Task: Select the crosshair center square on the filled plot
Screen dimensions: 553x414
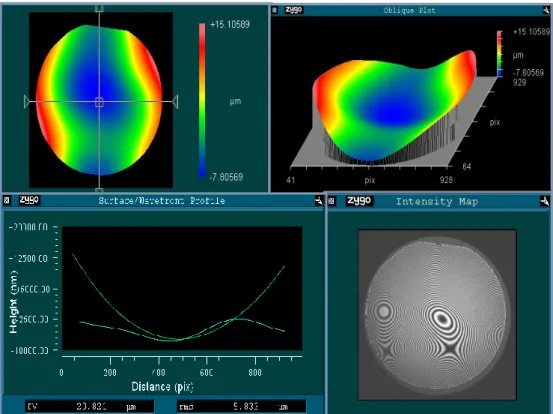Action: [99, 102]
